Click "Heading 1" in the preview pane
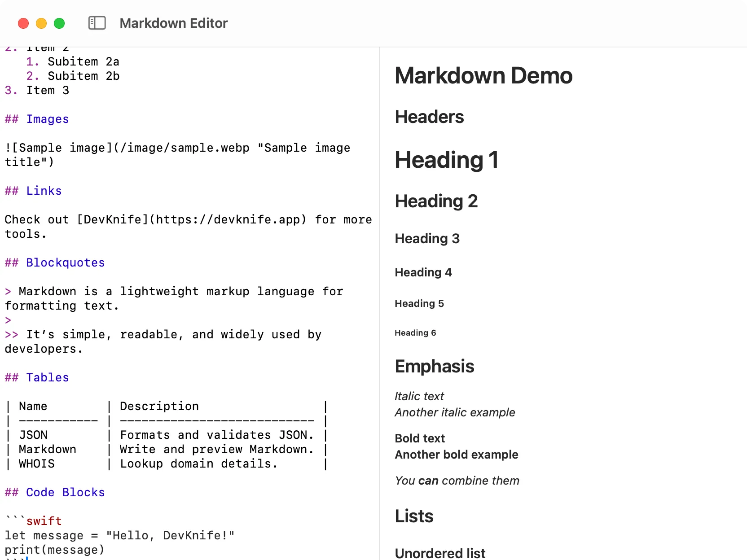This screenshot has height=560, width=747. coord(446,160)
